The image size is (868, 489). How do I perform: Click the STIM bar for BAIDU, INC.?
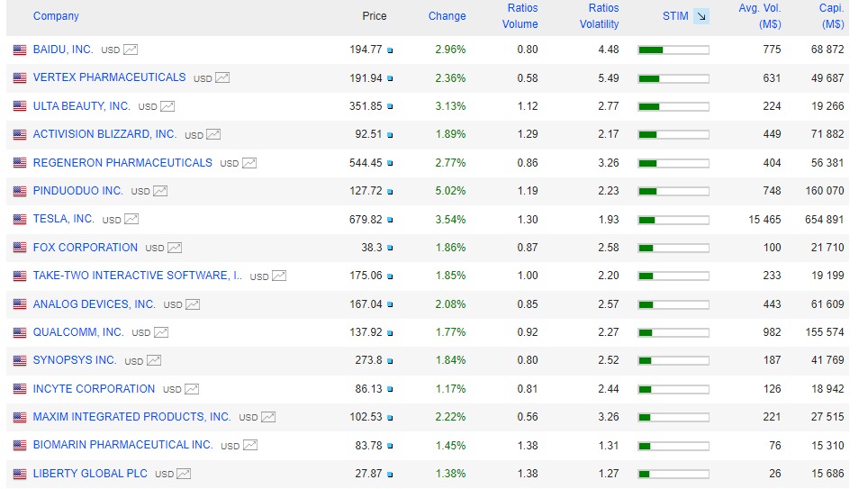674,50
